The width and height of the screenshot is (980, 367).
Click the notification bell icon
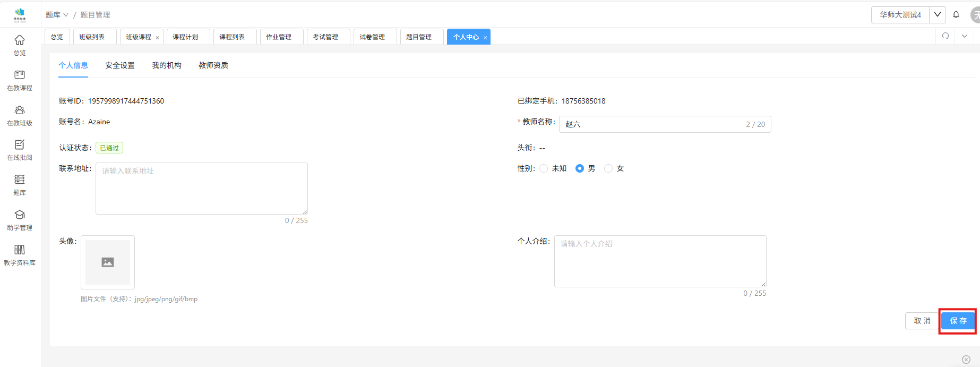point(956,15)
